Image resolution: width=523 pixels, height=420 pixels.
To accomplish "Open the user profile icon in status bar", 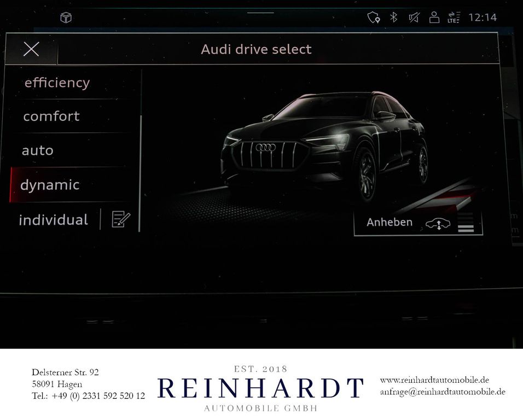I will [x=435, y=17].
